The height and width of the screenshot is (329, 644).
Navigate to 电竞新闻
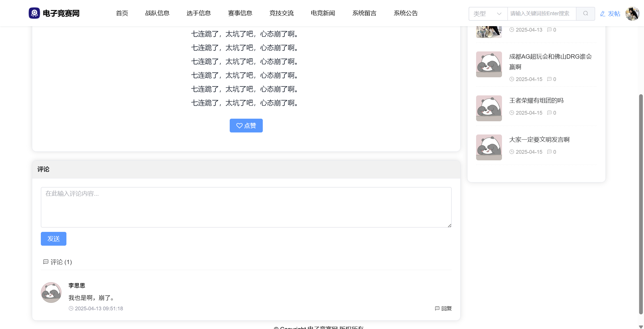click(323, 13)
